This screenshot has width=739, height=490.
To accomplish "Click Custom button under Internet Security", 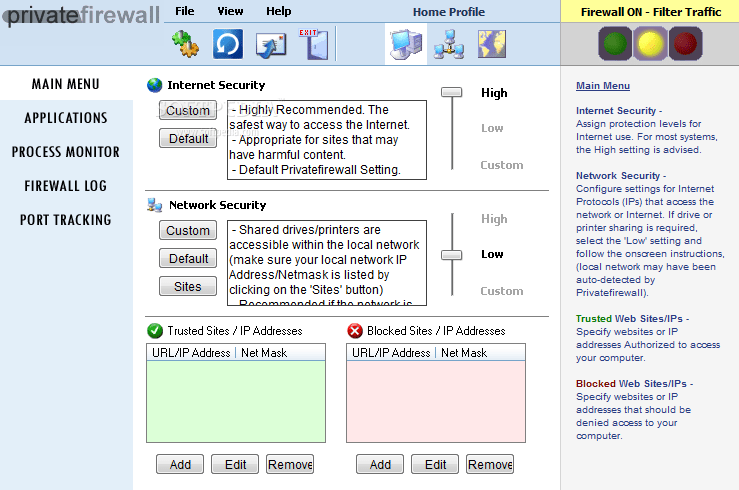I will coord(188,110).
